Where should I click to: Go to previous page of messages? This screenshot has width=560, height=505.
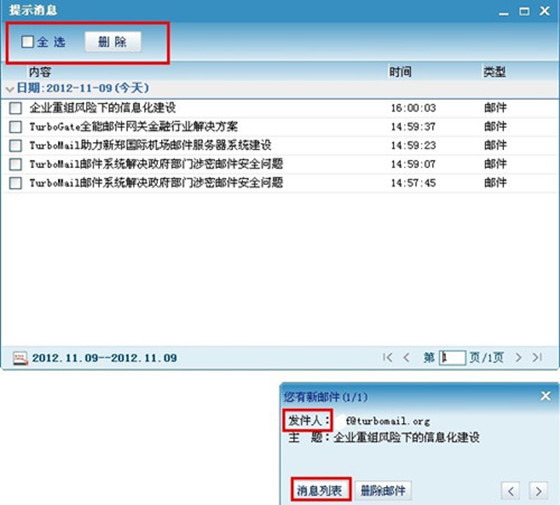406,357
